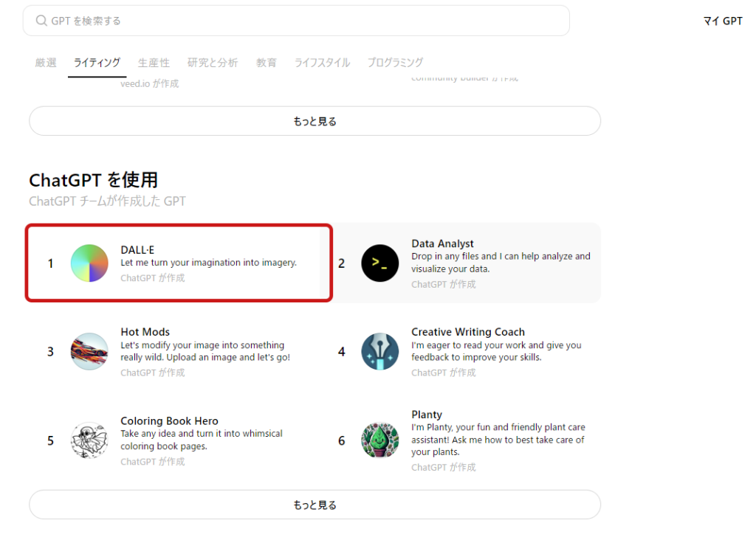This screenshot has height=537, width=756.
Task: Open the Hot Mods title link
Action: (145, 332)
